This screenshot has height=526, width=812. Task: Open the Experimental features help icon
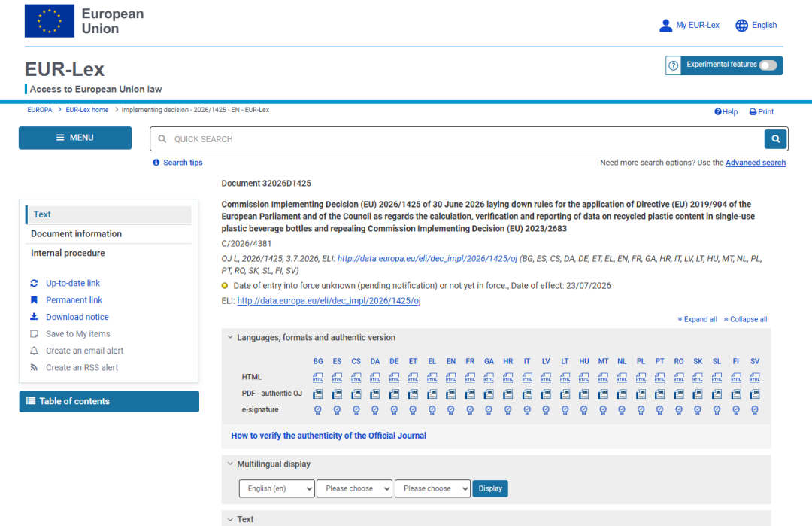pos(673,65)
